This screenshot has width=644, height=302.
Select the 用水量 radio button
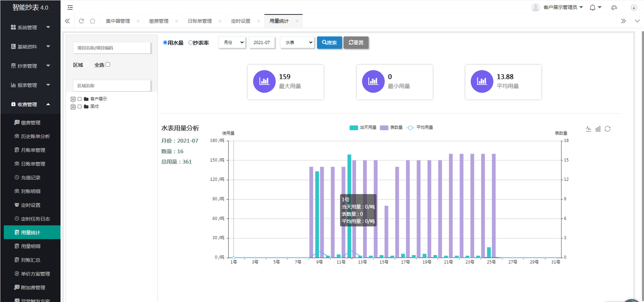[x=165, y=43]
